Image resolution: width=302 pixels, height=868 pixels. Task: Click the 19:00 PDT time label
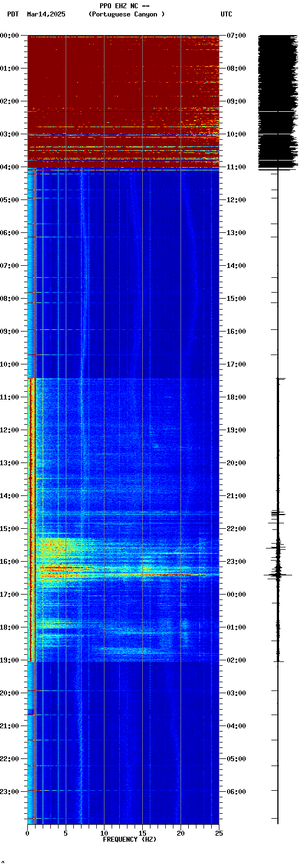pos(9,660)
